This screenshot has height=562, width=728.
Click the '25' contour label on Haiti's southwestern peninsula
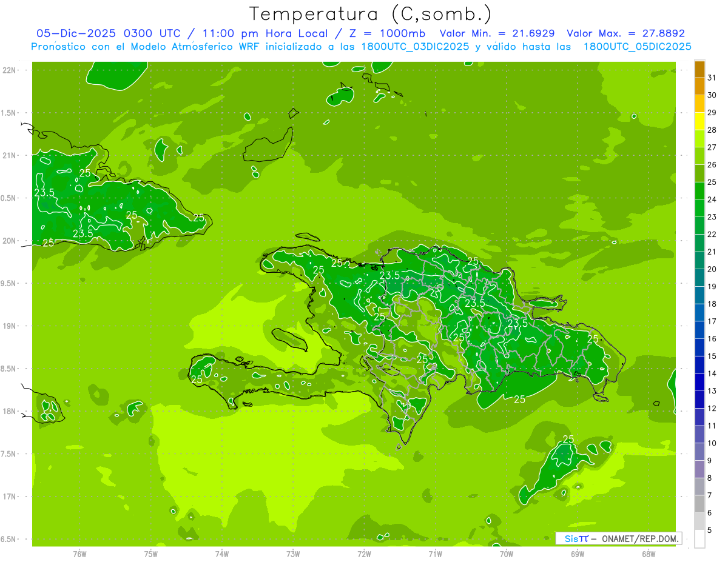click(197, 380)
